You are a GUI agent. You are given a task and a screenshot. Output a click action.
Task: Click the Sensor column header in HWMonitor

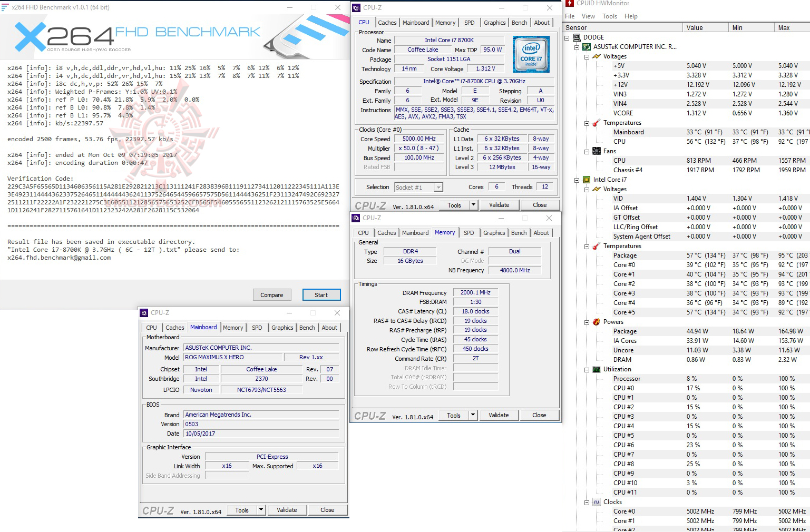(x=623, y=28)
